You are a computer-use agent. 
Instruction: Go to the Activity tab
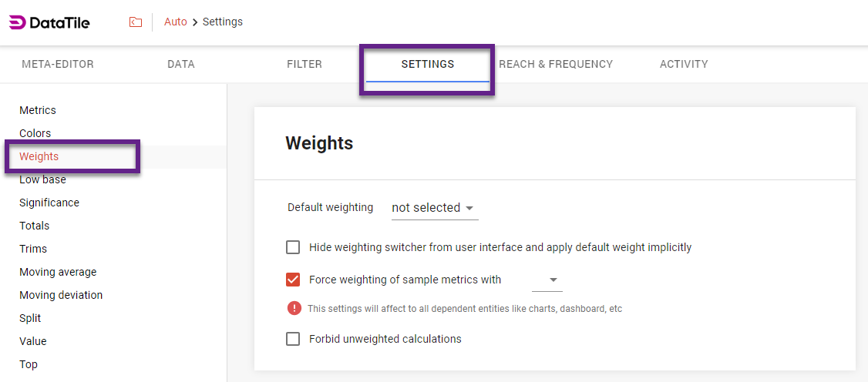(x=684, y=64)
